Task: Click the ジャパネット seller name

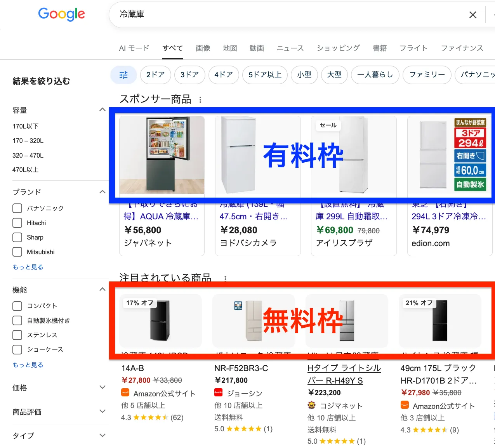Action: pos(148,243)
